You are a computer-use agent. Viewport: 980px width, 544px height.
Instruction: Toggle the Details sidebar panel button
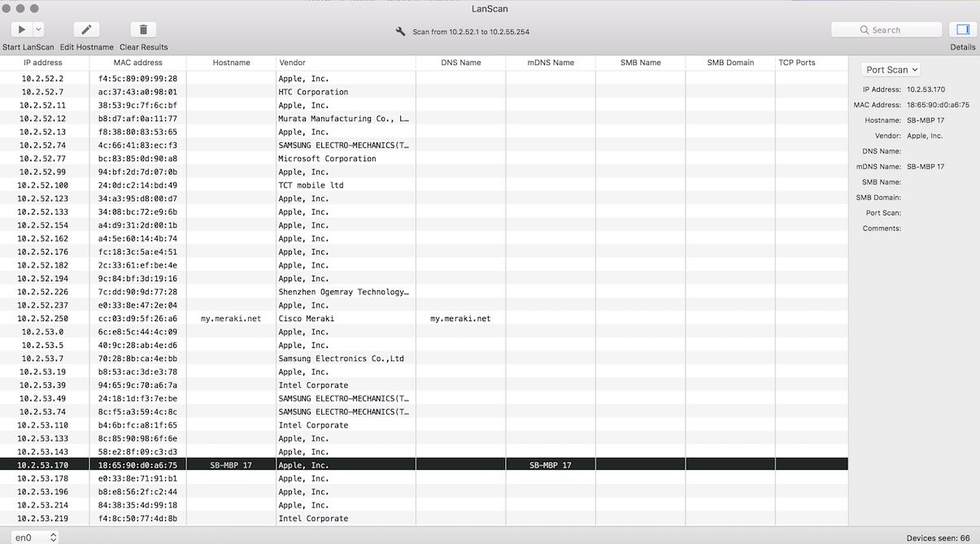pos(963,29)
